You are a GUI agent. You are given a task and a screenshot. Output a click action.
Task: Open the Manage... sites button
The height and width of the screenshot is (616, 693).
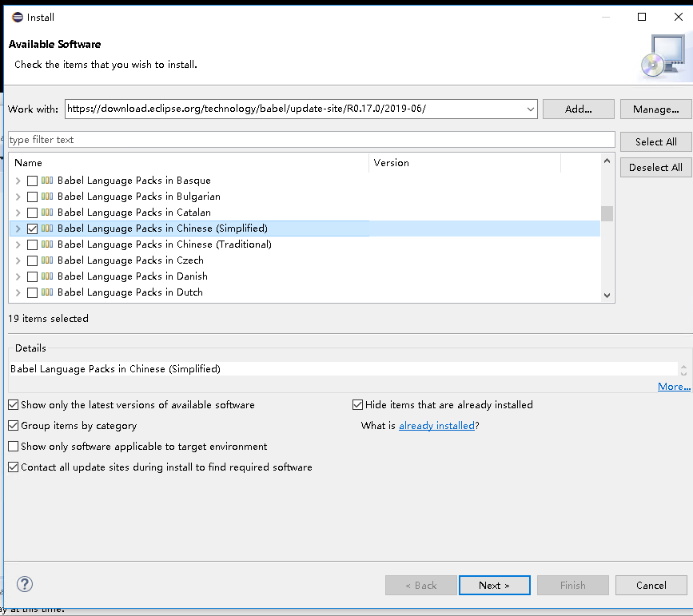[x=656, y=109]
